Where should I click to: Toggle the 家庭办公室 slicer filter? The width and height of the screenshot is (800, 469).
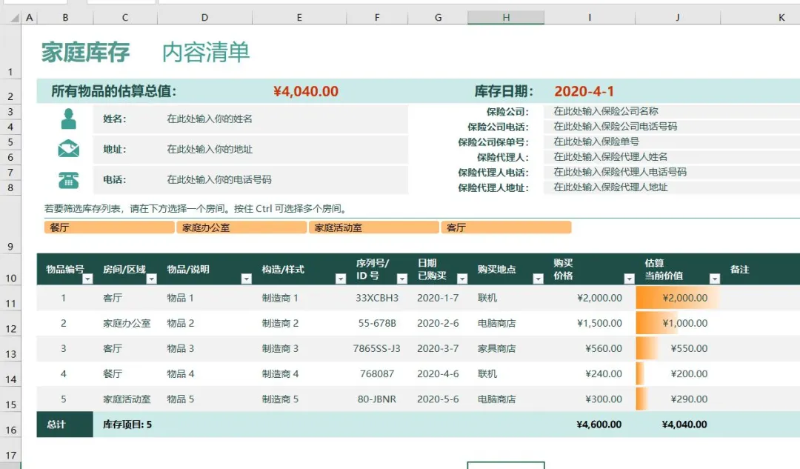coord(241,228)
